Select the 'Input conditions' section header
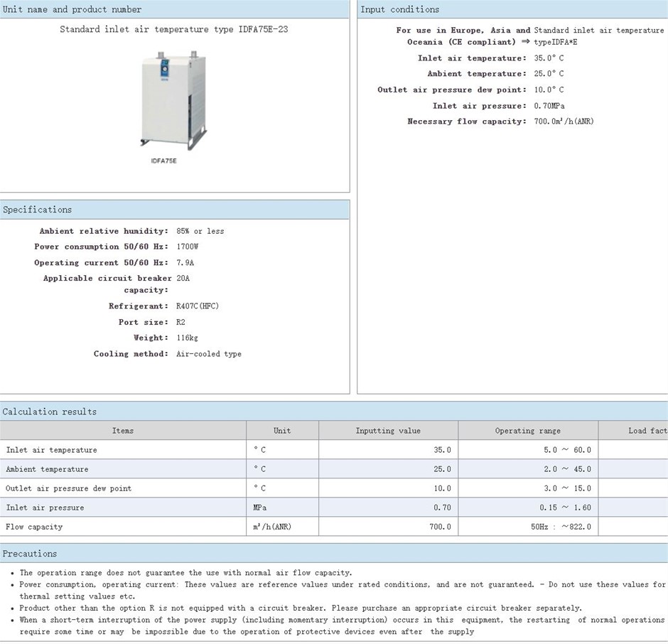 tap(400, 9)
